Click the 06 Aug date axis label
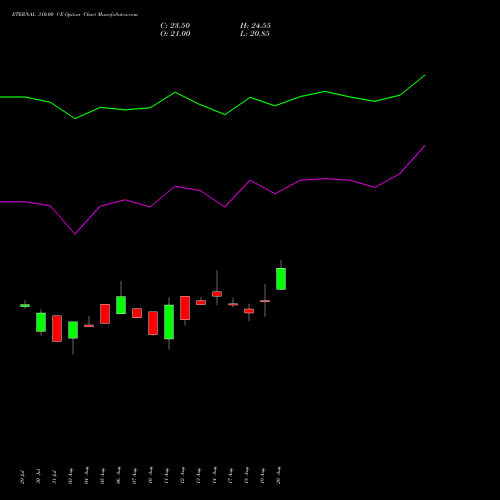The width and height of the screenshot is (500, 500). [x=118, y=476]
